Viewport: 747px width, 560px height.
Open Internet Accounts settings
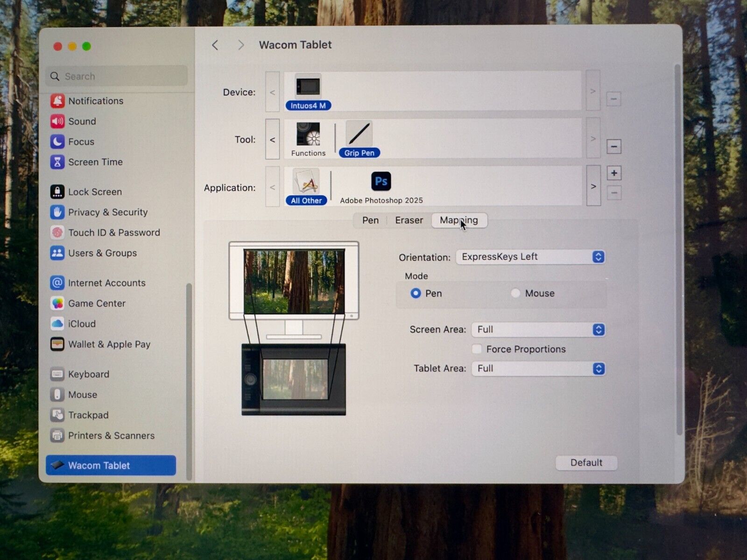(98, 283)
